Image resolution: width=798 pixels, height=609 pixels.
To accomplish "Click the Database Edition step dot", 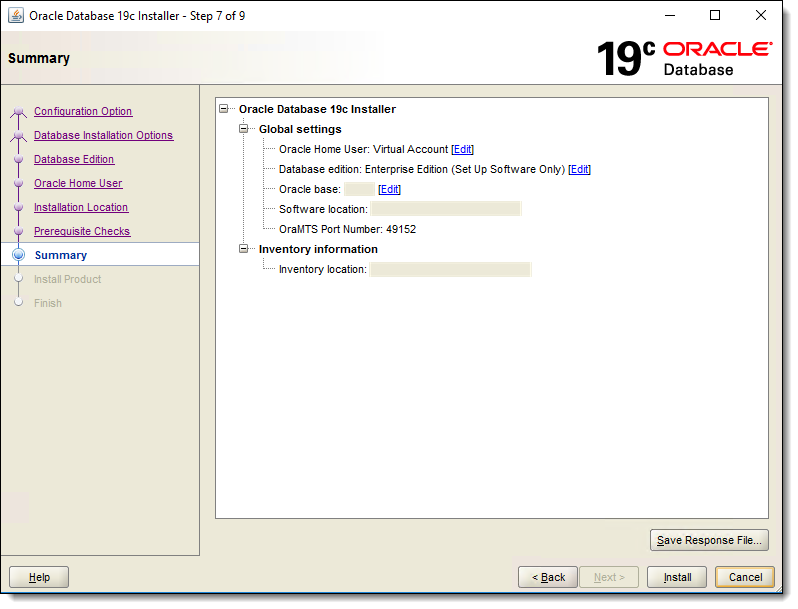I will [19, 159].
